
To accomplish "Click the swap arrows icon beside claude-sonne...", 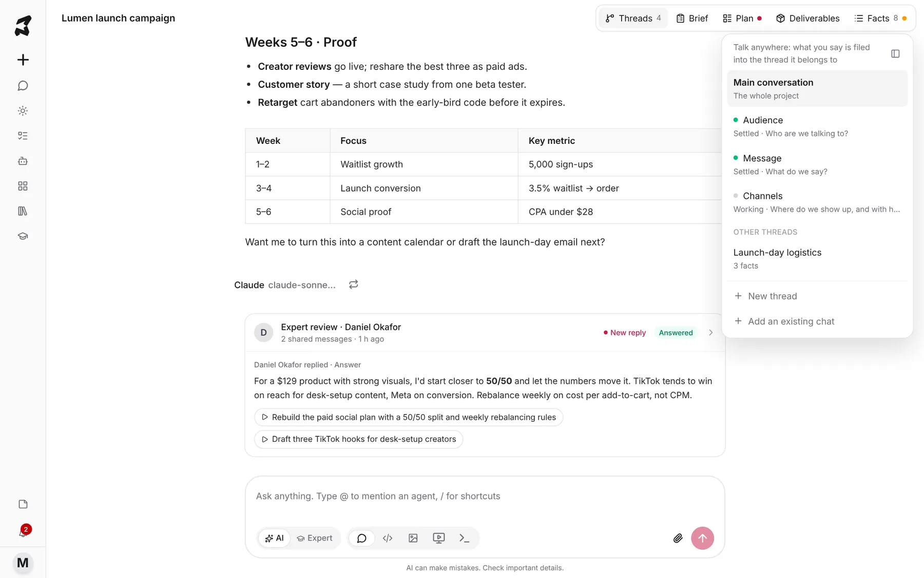I will pos(353,285).
